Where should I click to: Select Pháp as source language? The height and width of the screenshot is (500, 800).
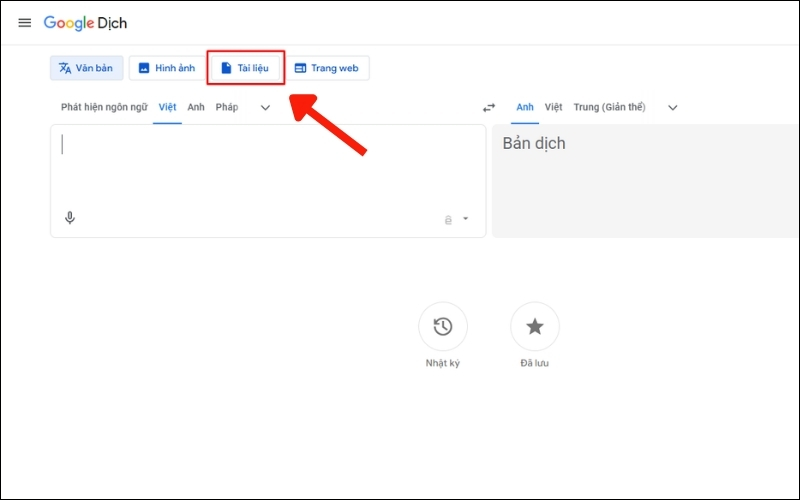(227, 107)
